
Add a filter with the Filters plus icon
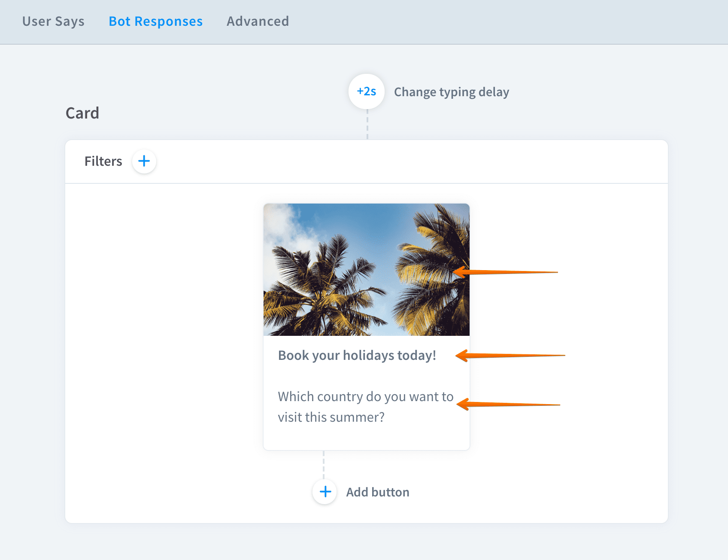pyautogui.click(x=144, y=161)
